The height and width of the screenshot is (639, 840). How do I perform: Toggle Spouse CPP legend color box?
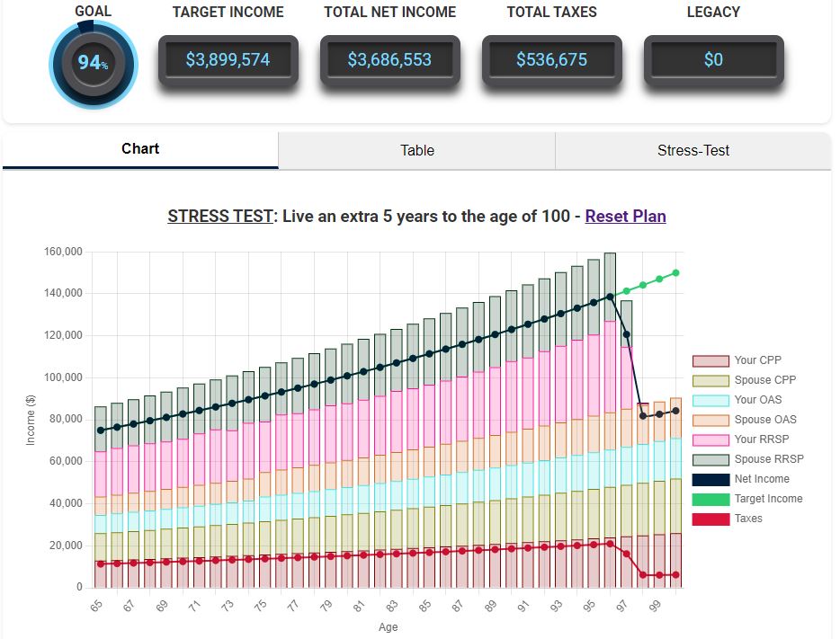point(710,380)
